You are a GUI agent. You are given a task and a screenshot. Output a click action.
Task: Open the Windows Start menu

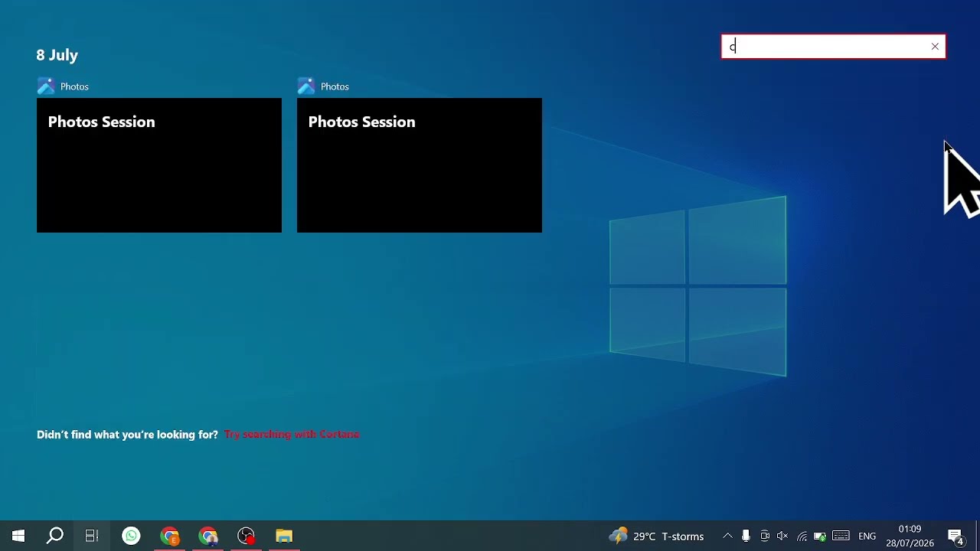[18, 536]
